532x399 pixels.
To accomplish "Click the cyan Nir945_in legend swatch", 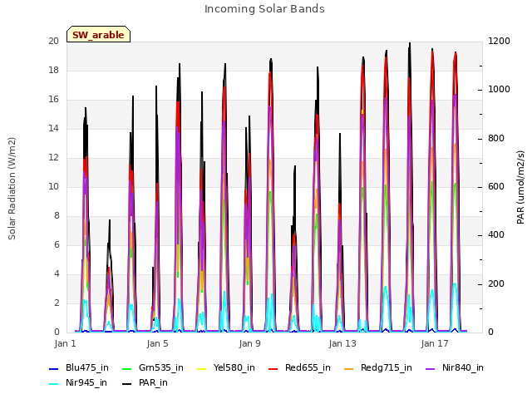I will [x=54, y=384].
